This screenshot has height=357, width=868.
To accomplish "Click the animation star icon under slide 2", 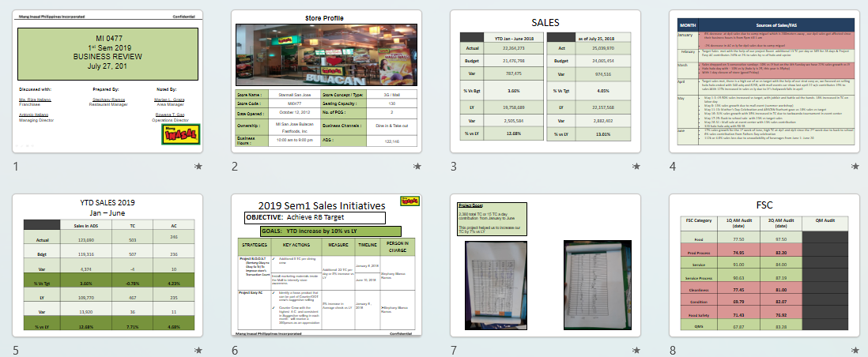I will (x=417, y=166).
